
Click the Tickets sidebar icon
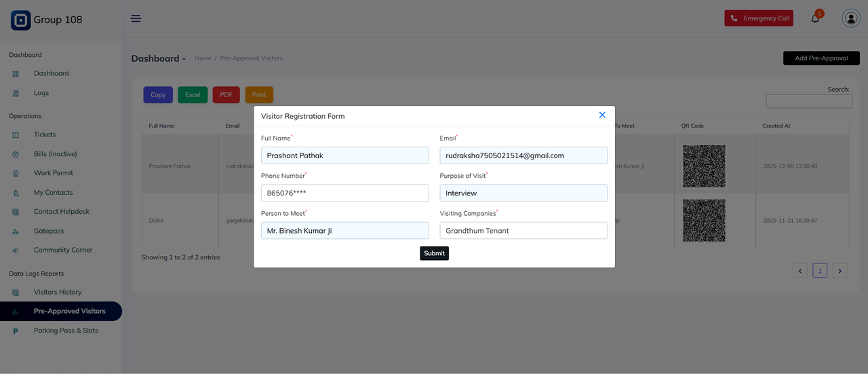click(16, 135)
